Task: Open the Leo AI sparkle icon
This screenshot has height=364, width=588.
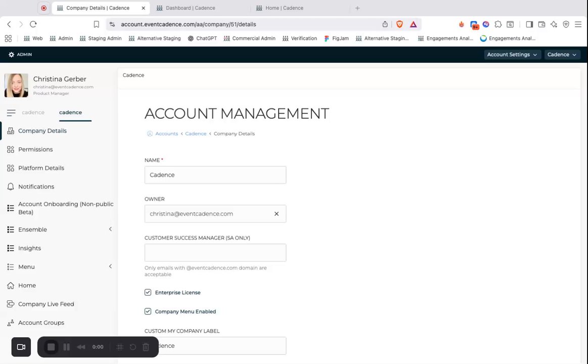Action: click(554, 24)
